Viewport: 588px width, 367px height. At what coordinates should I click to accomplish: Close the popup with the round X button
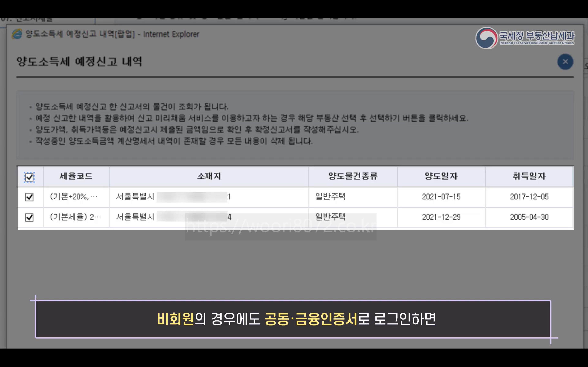(565, 62)
